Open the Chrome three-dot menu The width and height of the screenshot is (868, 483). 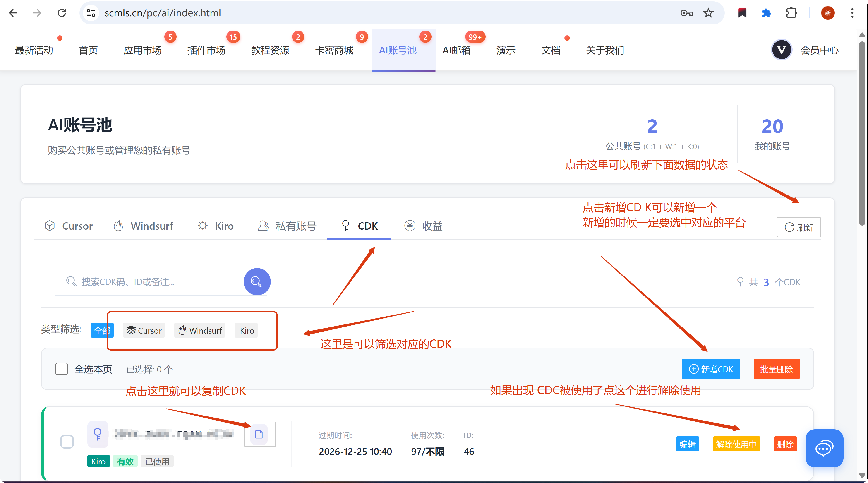[x=852, y=13]
